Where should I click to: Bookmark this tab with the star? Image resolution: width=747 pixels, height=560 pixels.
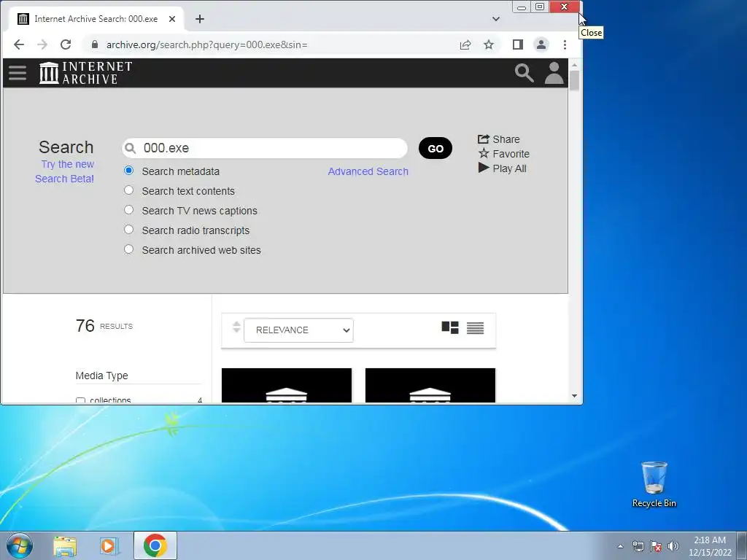[489, 44]
